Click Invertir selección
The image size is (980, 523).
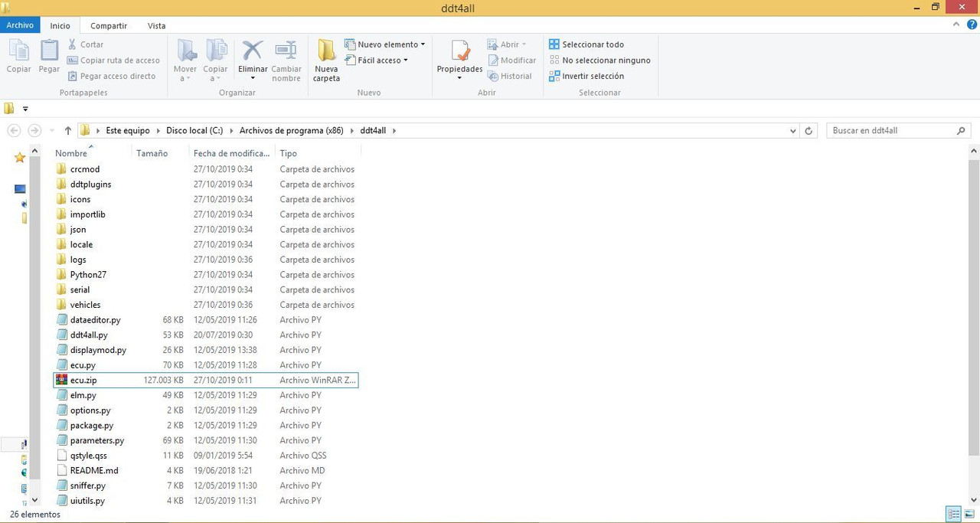[x=586, y=76]
